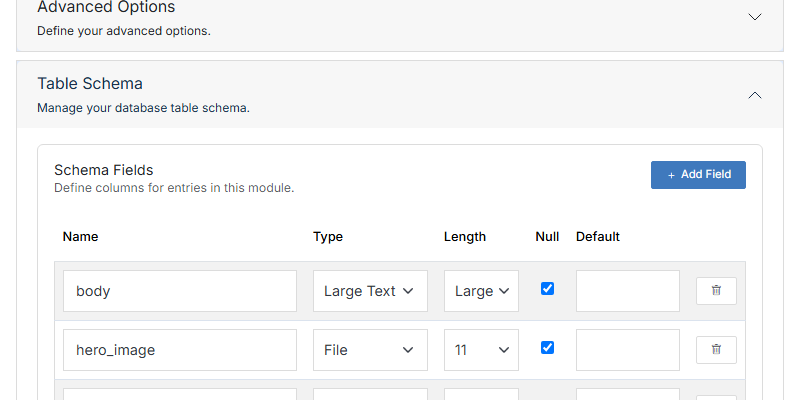
Task: Click the Name column header
Action: click(80, 237)
